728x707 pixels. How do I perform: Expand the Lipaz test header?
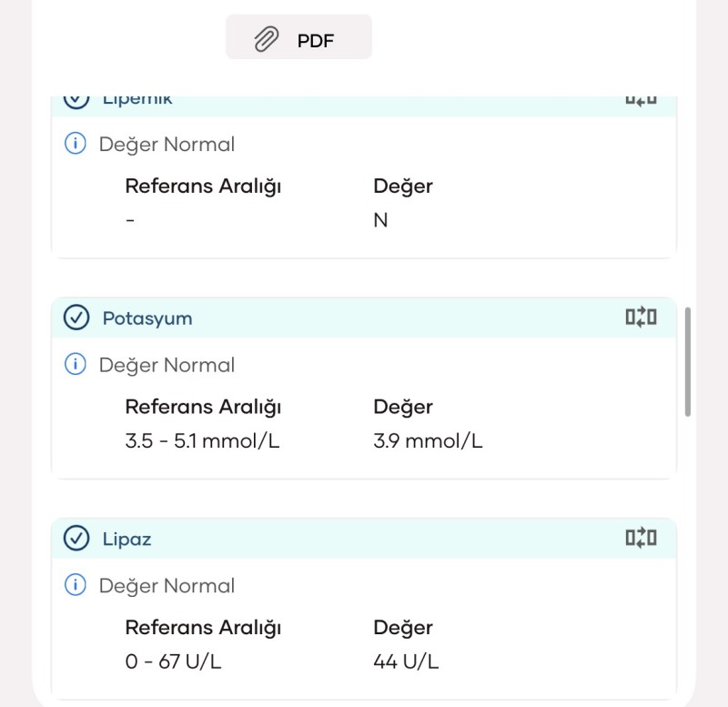[363, 538]
